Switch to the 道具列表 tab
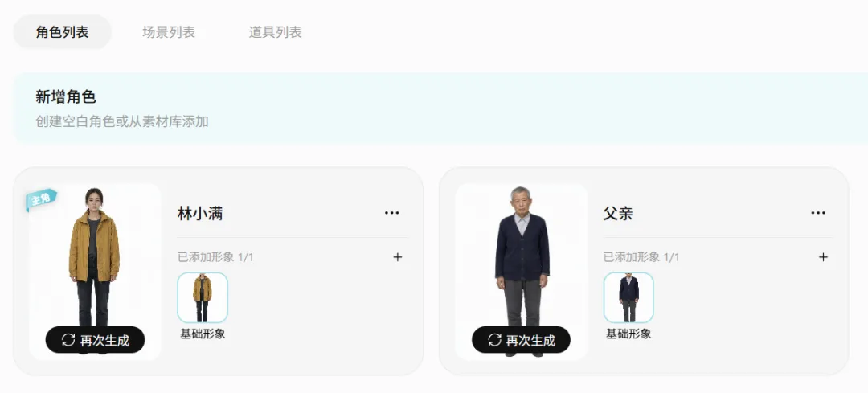 [275, 32]
